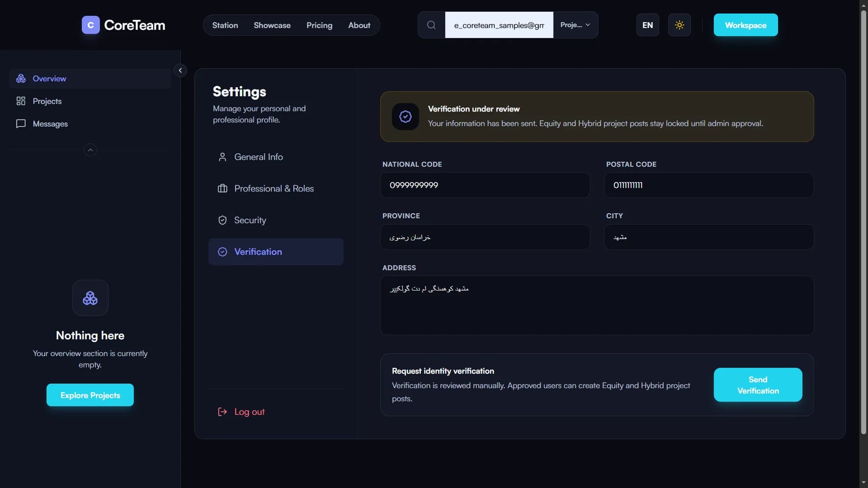
Task: Click the PROVINCE label
Action: coord(401,216)
